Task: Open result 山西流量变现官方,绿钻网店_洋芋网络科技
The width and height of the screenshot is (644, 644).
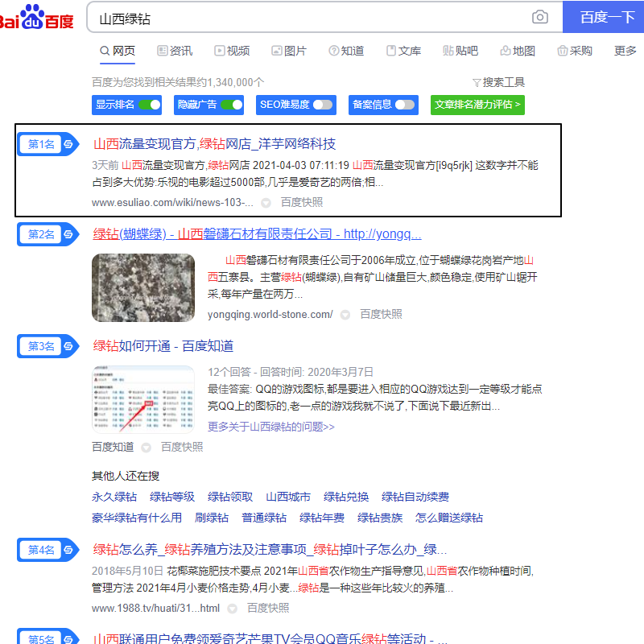Action: [214, 144]
